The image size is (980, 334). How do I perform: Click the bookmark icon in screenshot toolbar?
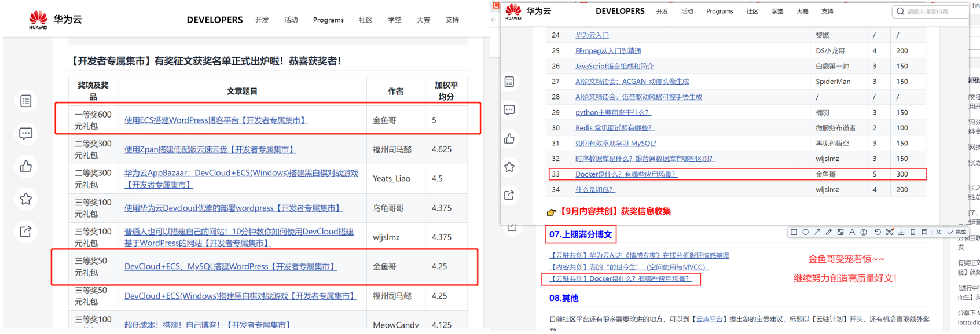point(924,232)
